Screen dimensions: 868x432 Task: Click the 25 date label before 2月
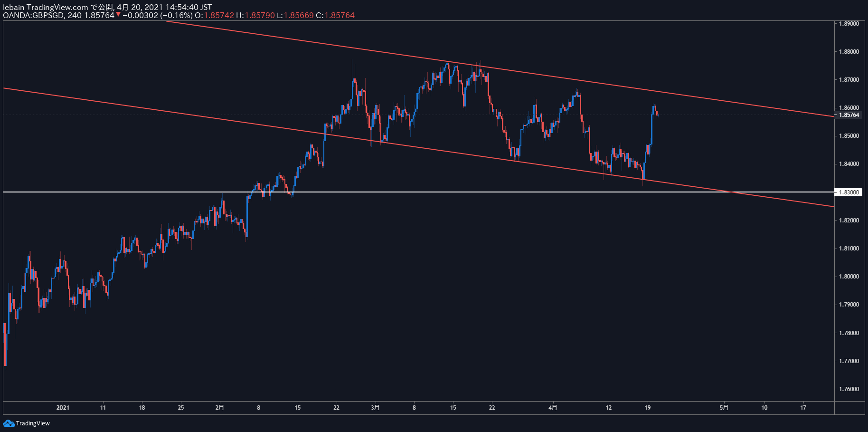coord(181,407)
